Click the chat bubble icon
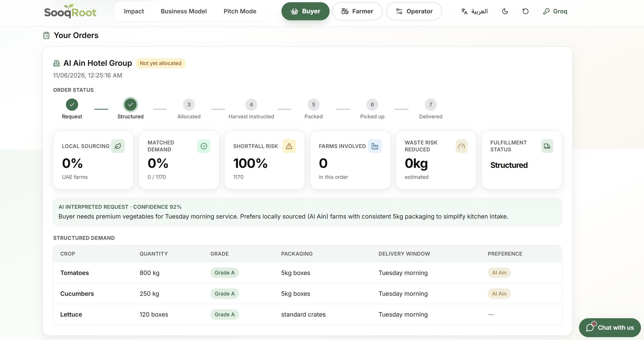644x340 pixels. click(590, 328)
